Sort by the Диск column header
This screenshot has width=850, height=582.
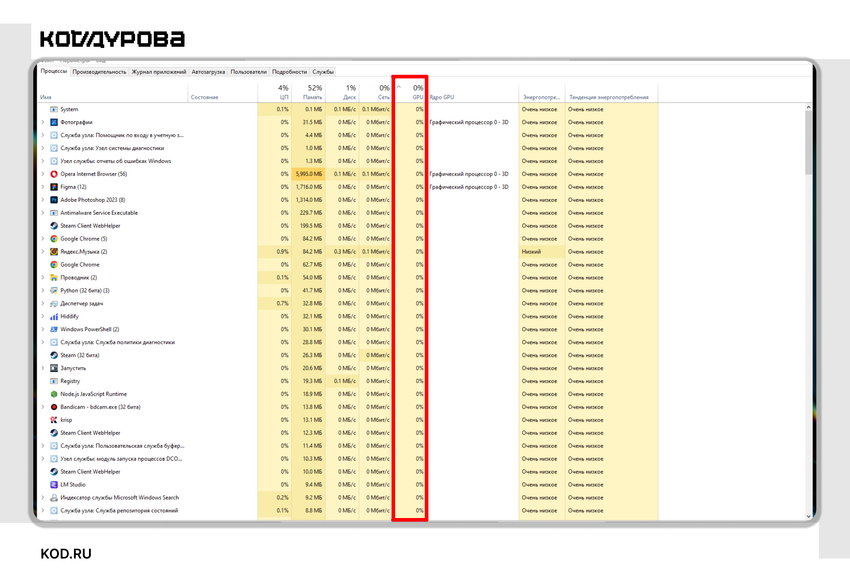click(x=342, y=92)
